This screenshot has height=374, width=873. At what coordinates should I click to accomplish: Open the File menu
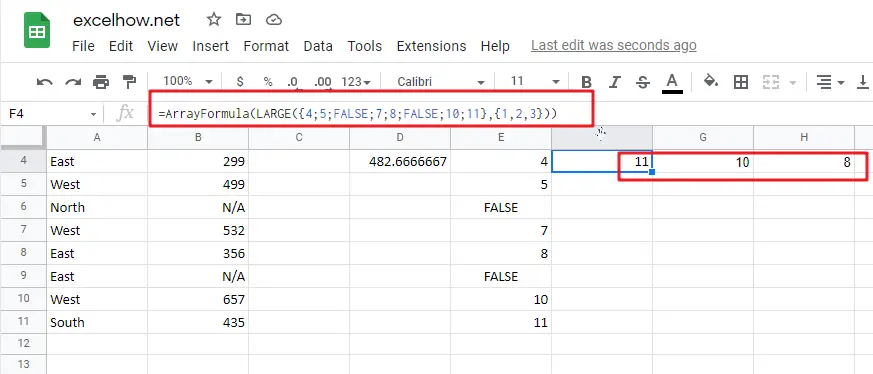pos(84,46)
